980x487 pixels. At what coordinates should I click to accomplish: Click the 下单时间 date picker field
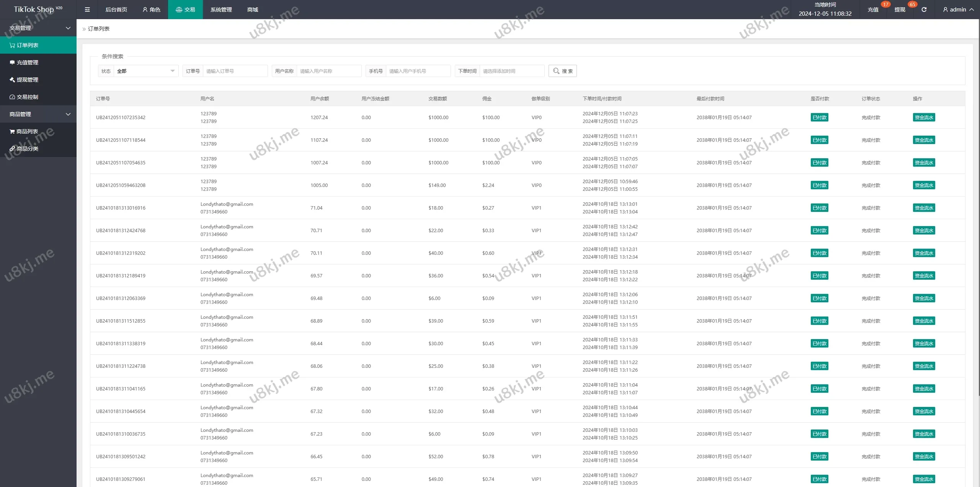point(511,71)
